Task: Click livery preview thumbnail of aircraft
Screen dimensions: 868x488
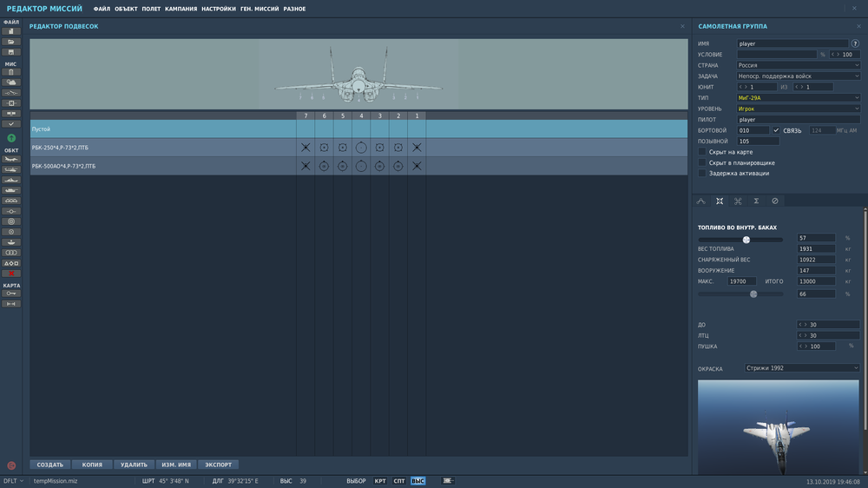Action: point(779,427)
